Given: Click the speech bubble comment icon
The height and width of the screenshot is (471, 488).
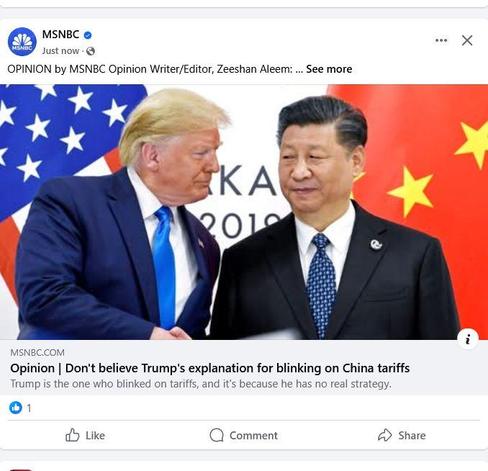Looking at the screenshot, I should coord(216,435).
